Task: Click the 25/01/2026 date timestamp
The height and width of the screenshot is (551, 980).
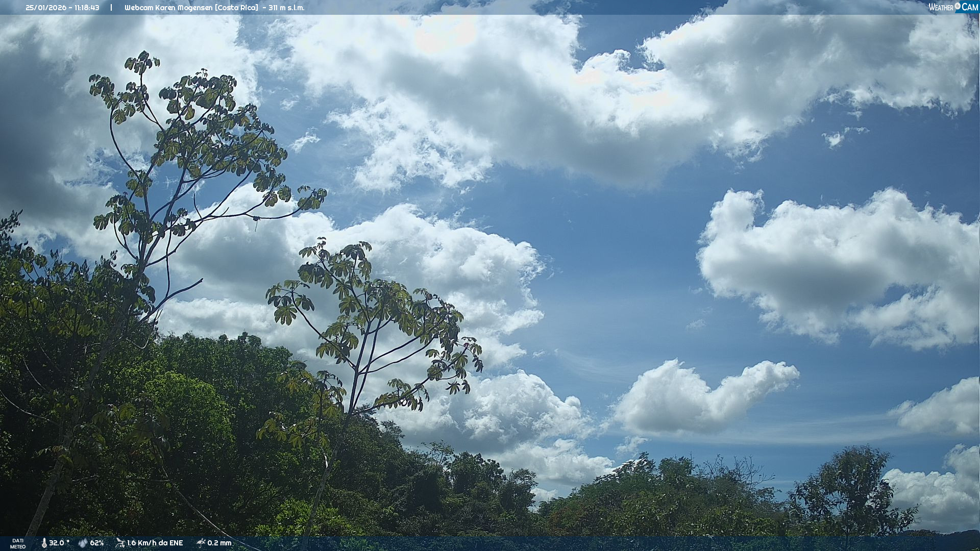Action: coord(46,8)
